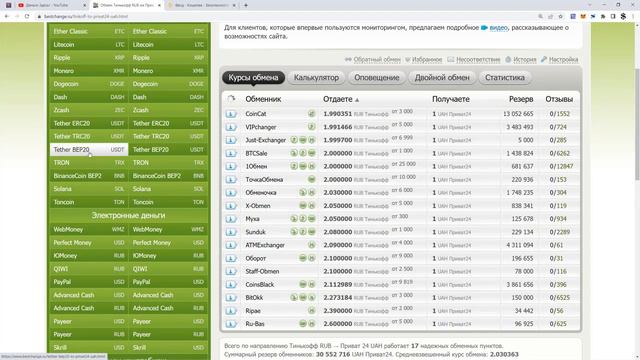640x360 pixels.
Task: Select PayPal USD in the receive column
Action: click(168, 282)
